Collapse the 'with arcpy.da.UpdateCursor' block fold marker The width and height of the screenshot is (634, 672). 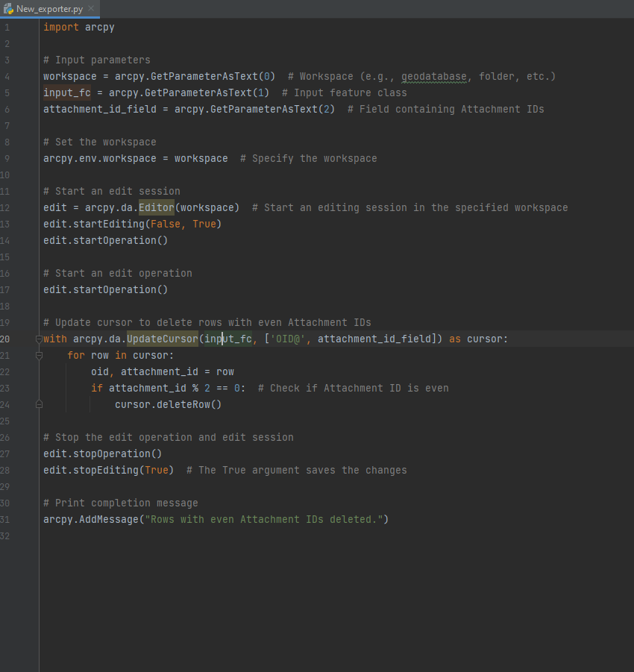coord(39,339)
